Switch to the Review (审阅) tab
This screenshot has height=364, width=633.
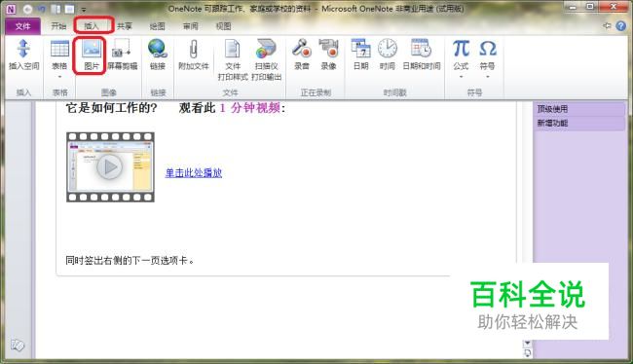tap(190, 26)
